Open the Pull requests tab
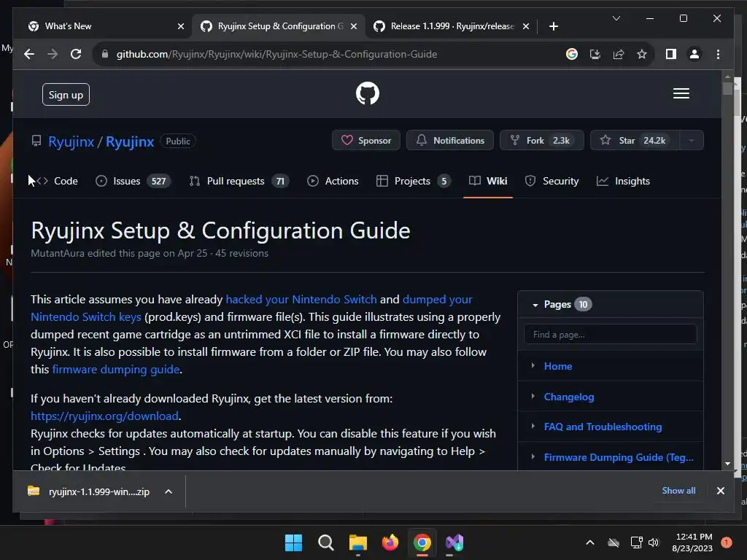This screenshot has height=560, width=747. [239, 181]
